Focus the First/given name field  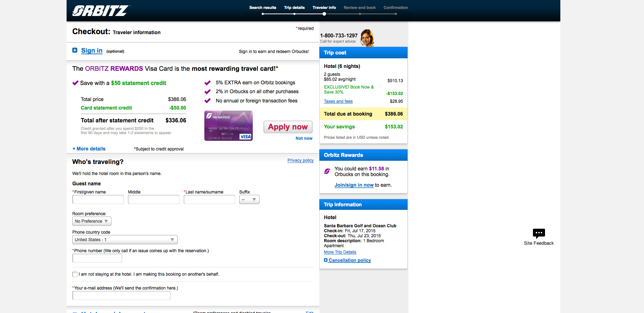pos(98,200)
